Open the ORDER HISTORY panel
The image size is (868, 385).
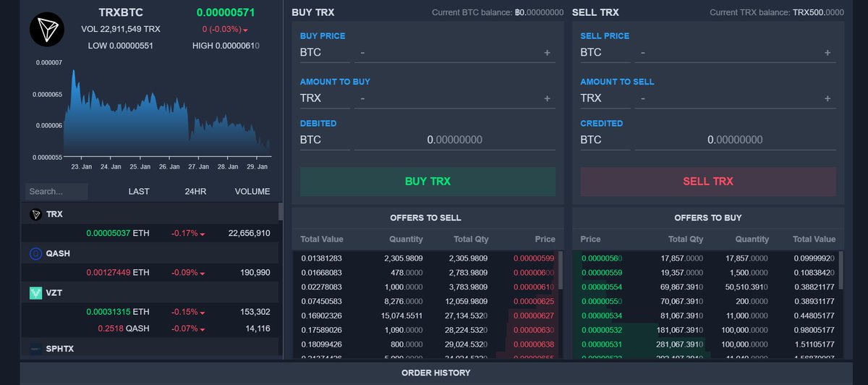click(435, 373)
